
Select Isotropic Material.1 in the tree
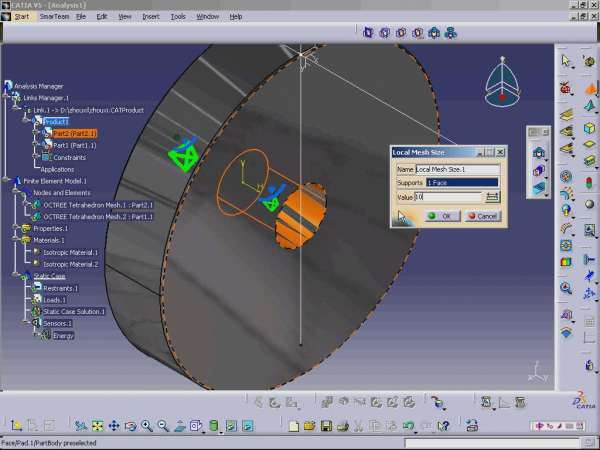point(70,253)
